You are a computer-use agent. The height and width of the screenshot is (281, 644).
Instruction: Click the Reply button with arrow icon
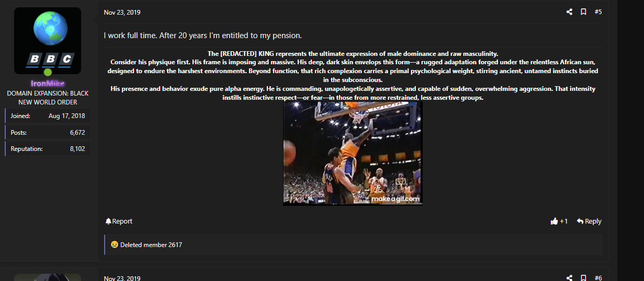589,221
